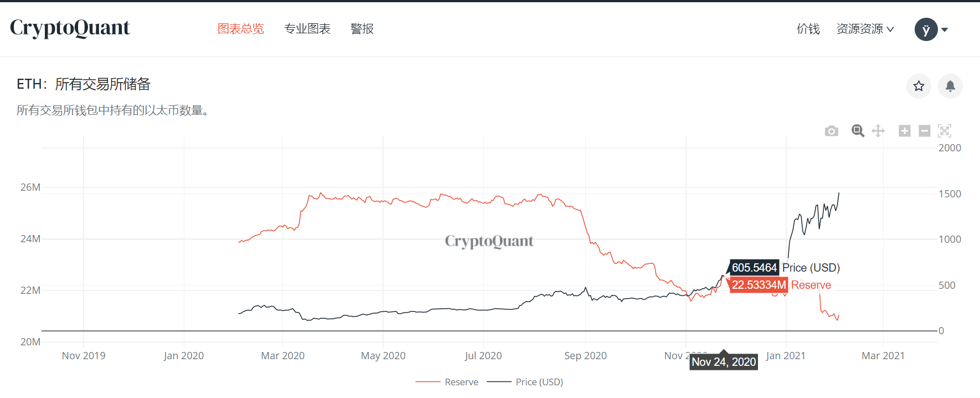This screenshot has width=980, height=398.
Task: Click the Nov 24, 2020 date marker
Action: 723,361
